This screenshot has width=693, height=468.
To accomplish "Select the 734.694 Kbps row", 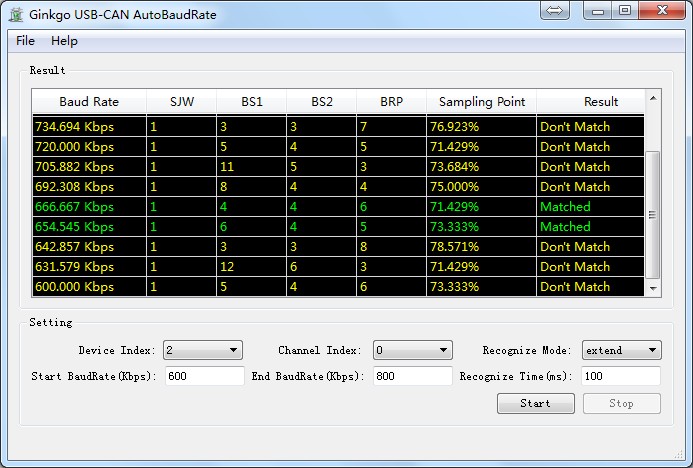I will tap(338, 127).
